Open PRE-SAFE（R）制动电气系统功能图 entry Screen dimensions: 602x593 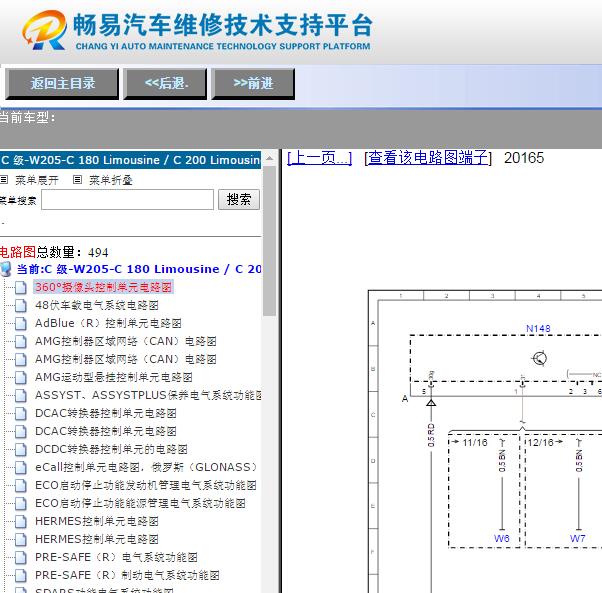point(127,575)
